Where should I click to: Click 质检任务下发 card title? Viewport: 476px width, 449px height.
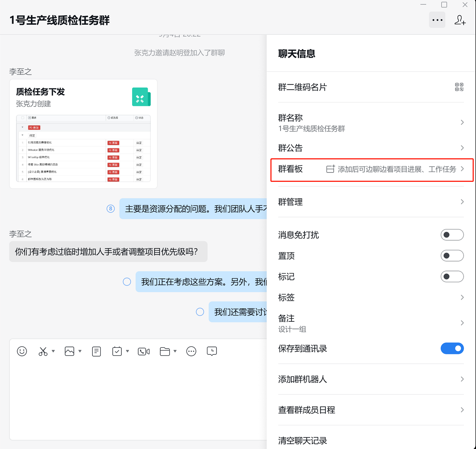40,92
